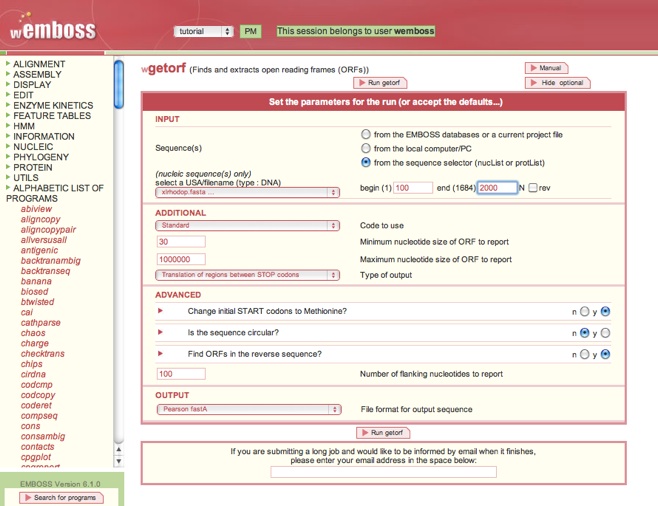Select from the sequence selector radio
658x506 pixels.
366,162
